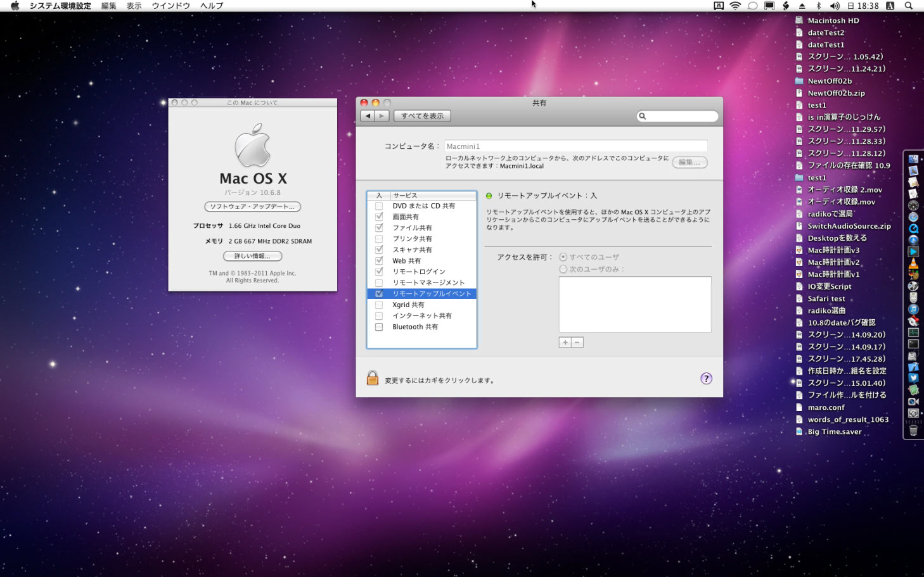Select Safari test file on desktop
The height and width of the screenshot is (577, 924).
820,298
